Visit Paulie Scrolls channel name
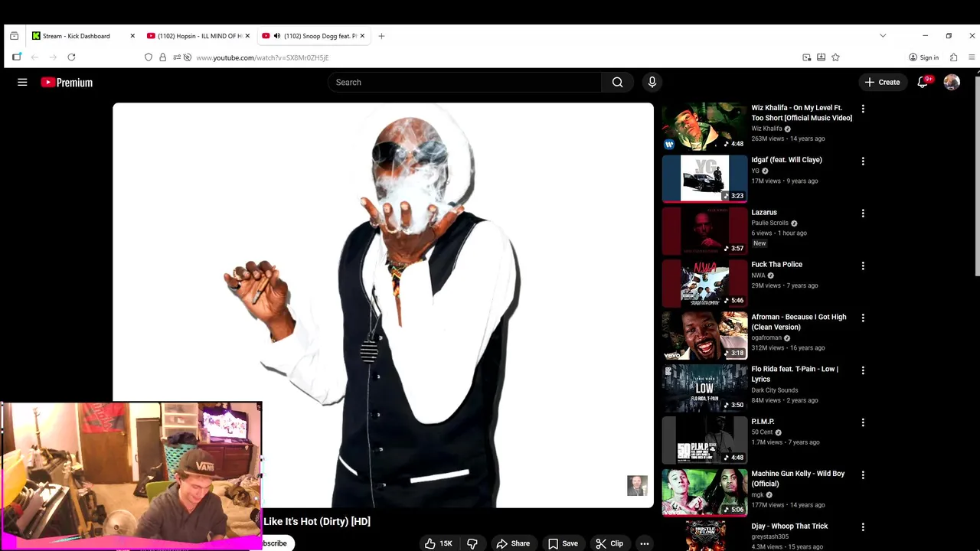Image resolution: width=980 pixels, height=551 pixels. point(769,223)
